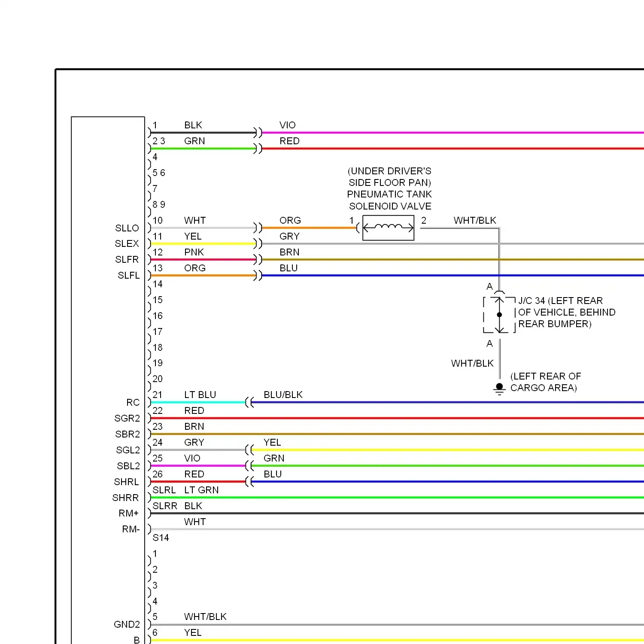This screenshot has width=644, height=644.
Task: Click the WHT/BLK label at solenoid terminal 2
Action: pos(475,220)
